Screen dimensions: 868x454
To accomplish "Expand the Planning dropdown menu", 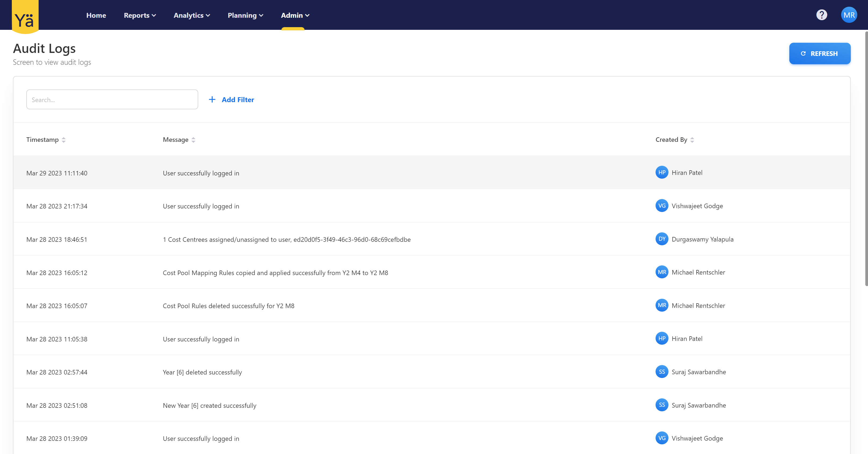I will coord(245,16).
